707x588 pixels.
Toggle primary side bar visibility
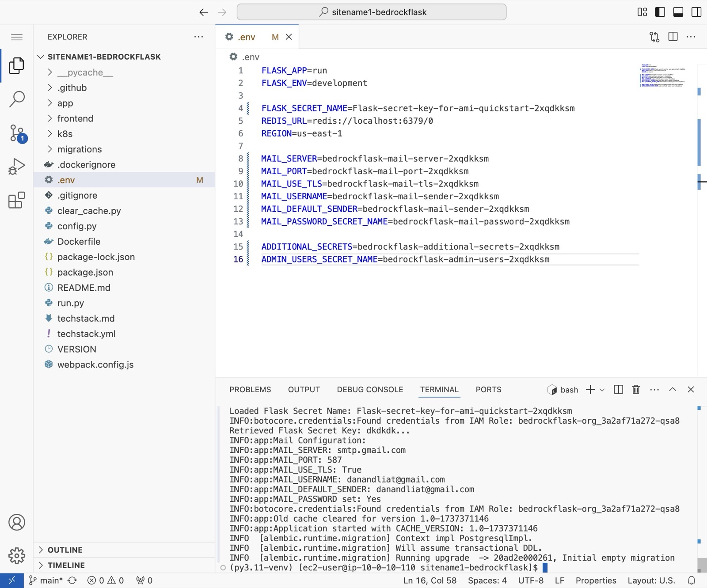tap(660, 12)
